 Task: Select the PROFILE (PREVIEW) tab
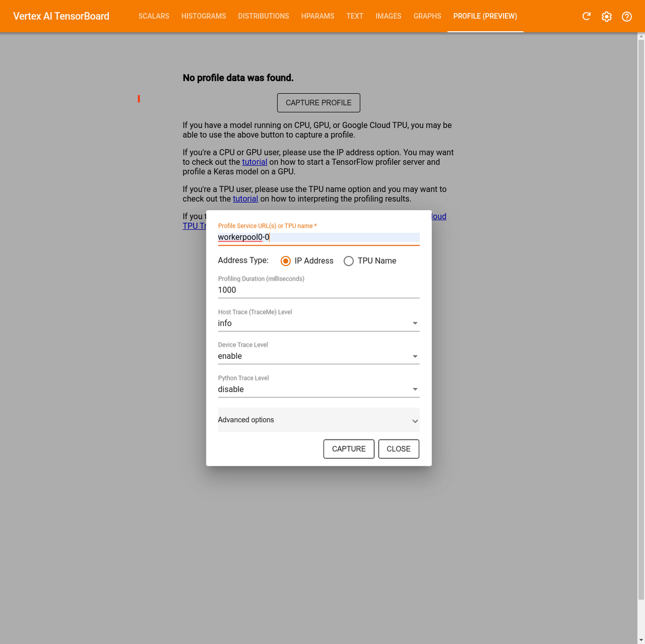(x=485, y=16)
